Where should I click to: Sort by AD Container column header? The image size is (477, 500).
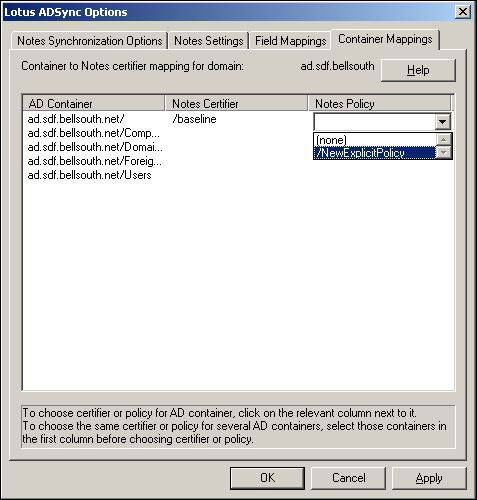click(x=94, y=104)
